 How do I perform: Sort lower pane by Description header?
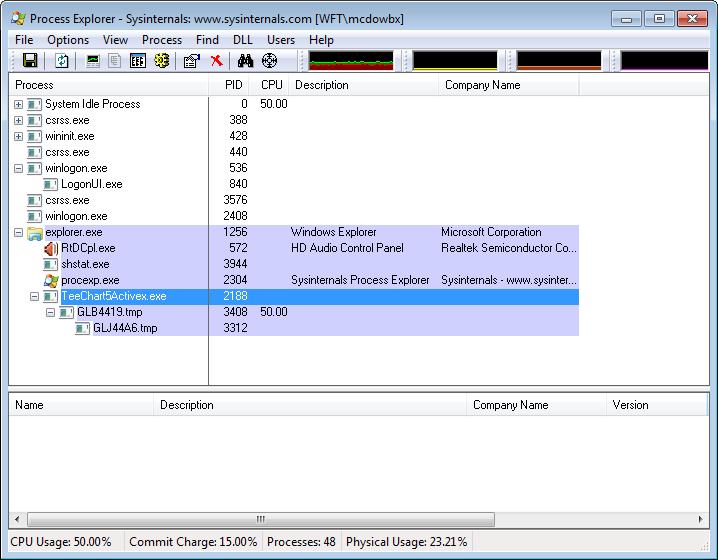click(310, 405)
